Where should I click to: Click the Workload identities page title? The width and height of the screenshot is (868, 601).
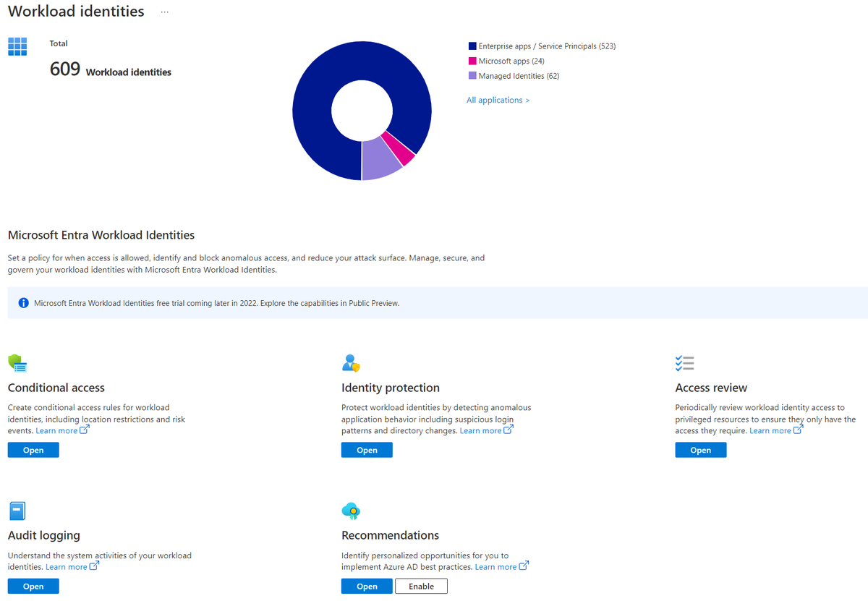click(x=76, y=12)
